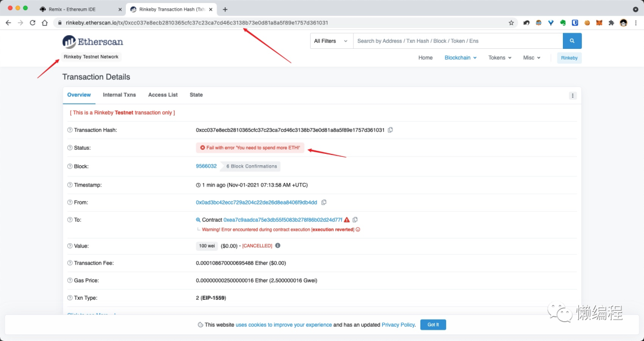
Task: Expand the Tokens nav menu
Action: [500, 58]
